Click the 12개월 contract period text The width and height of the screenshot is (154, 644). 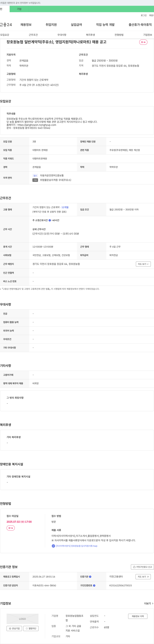[65, 207]
